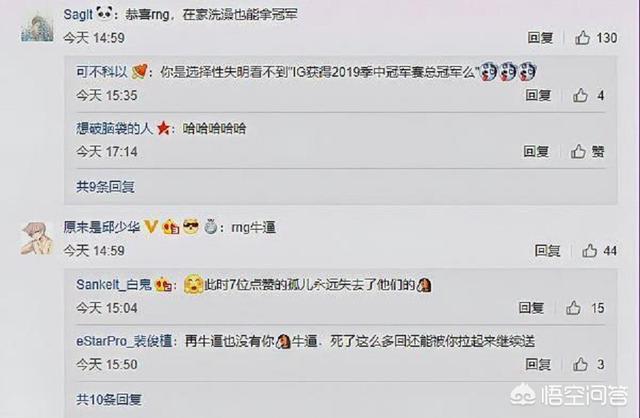
Task: Like Sankelt_白鬼's reply with 15 likes
Action: tap(573, 308)
